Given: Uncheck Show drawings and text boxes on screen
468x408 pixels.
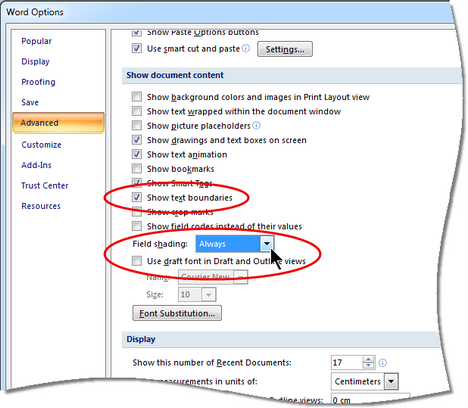Looking at the screenshot, I should pos(137,140).
